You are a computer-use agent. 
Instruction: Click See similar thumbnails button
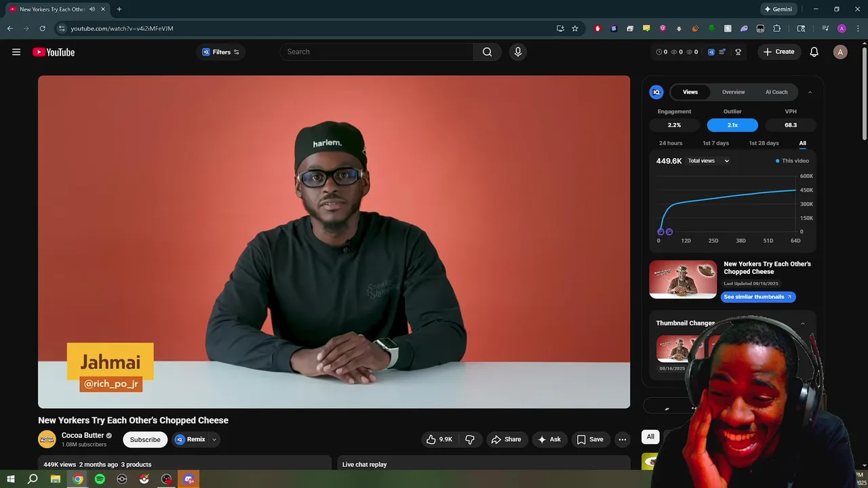[757, 297]
